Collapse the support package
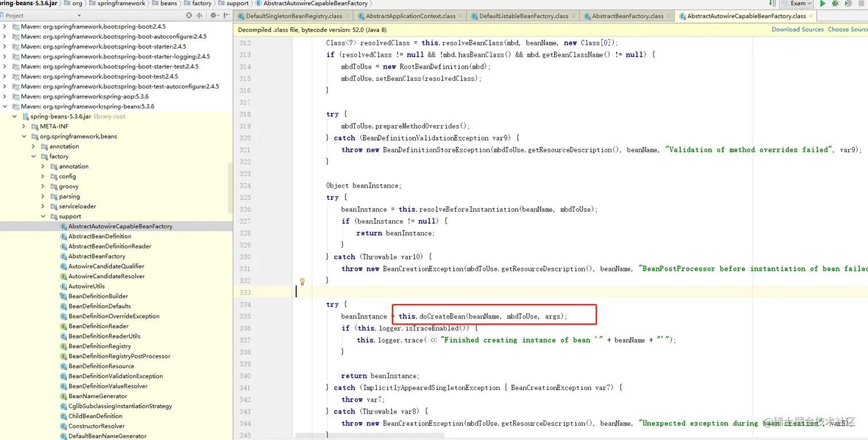This screenshot has height=440, width=868. click(x=43, y=216)
